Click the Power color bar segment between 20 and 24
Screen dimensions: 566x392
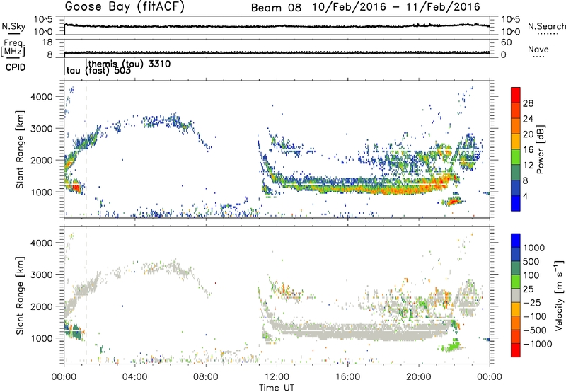point(516,126)
